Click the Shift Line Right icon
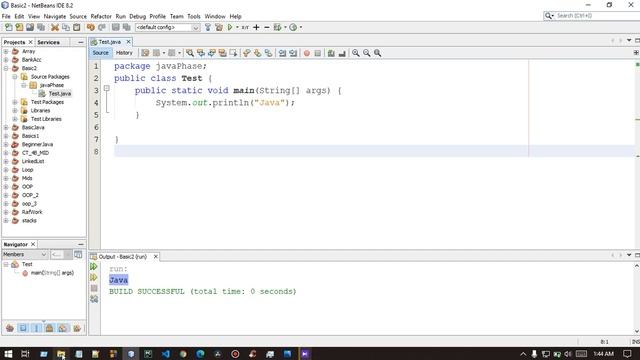The height and width of the screenshot is (360, 640). (293, 53)
